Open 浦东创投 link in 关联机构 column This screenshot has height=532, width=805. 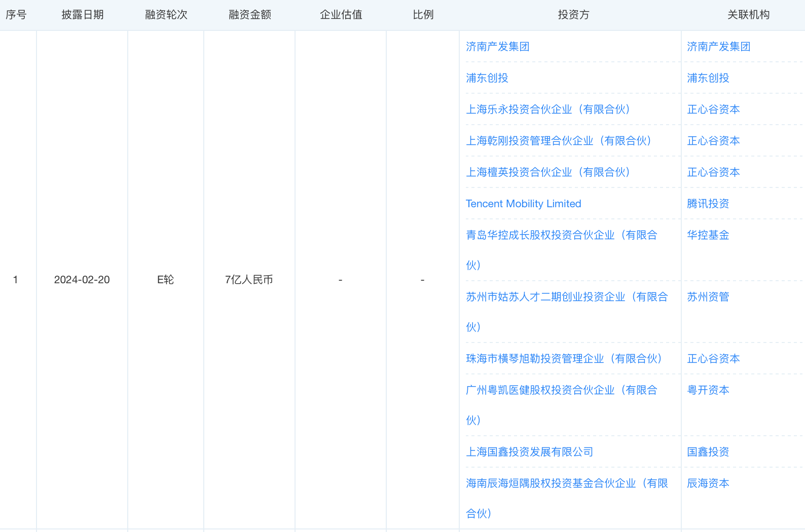[708, 78]
